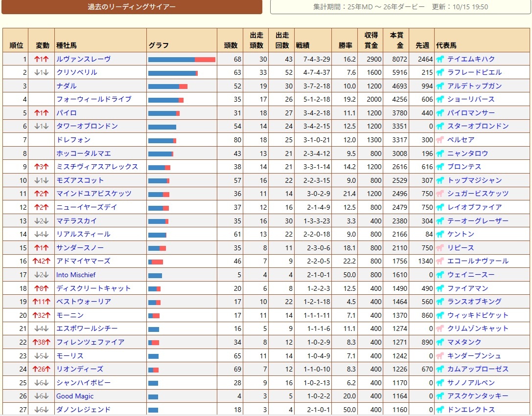532x416 pixels.
Task: Click the 本賞金 column header
Action: (x=396, y=40)
